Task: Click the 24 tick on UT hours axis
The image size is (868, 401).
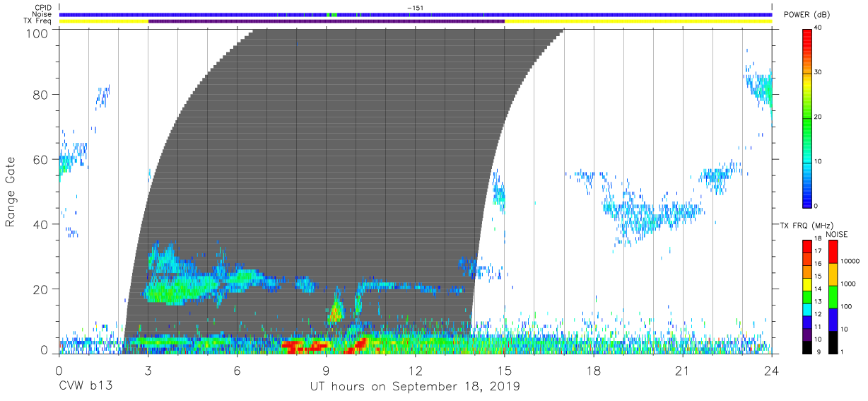Action: click(x=772, y=370)
